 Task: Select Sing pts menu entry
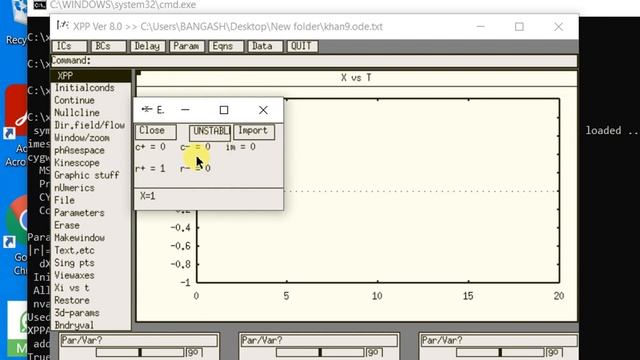pos(75,263)
